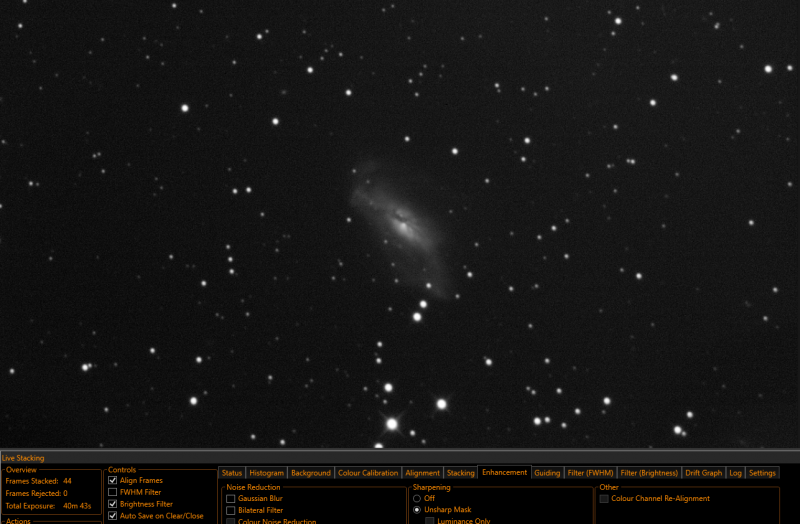Viewport: 800px width, 524px height.
Task: Open the Filter (Brightness) tab
Action: click(x=649, y=473)
